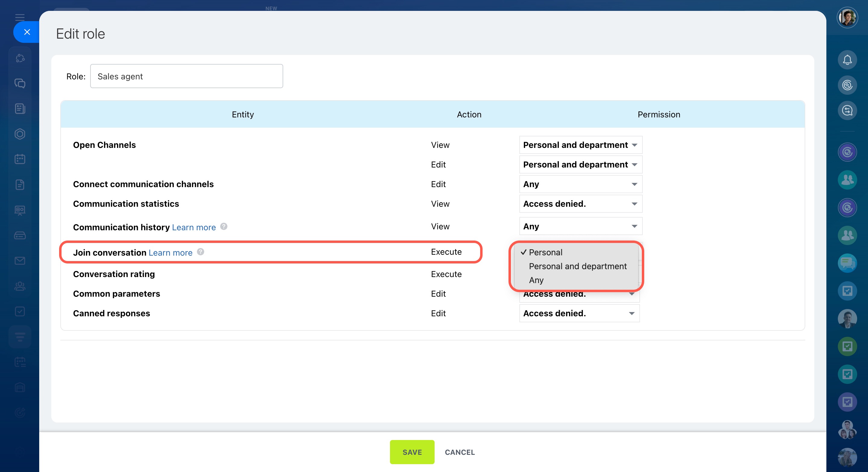Click the search chat icon in right panel
The image size is (868, 472).
[x=847, y=110]
